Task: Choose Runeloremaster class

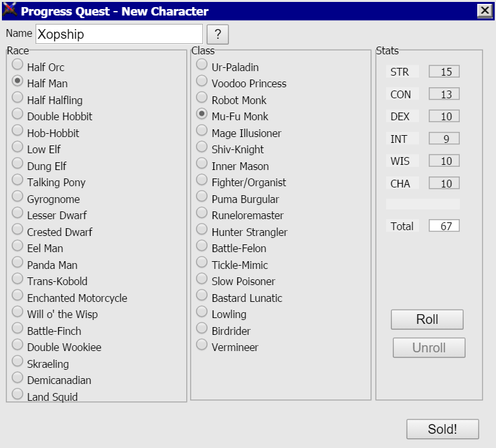Action: click(202, 213)
